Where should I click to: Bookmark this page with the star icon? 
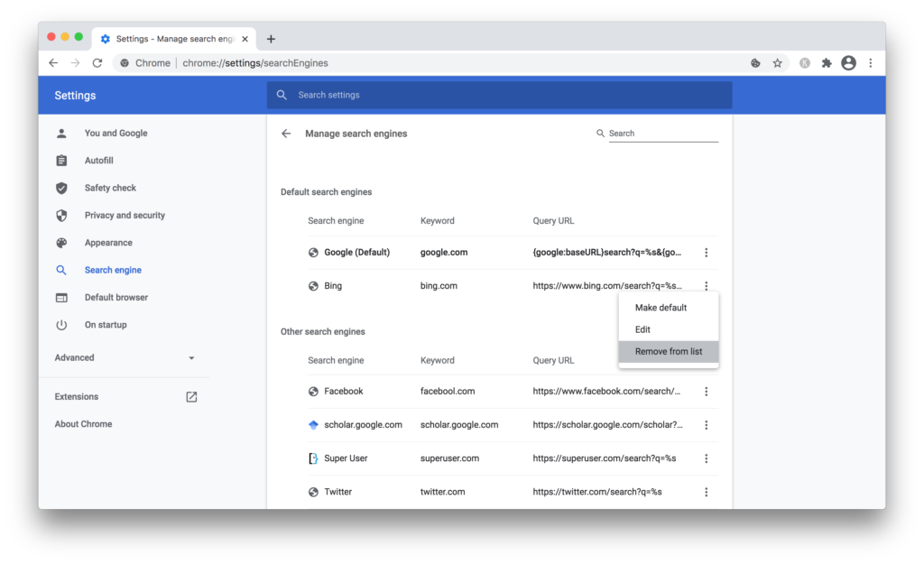(x=777, y=63)
